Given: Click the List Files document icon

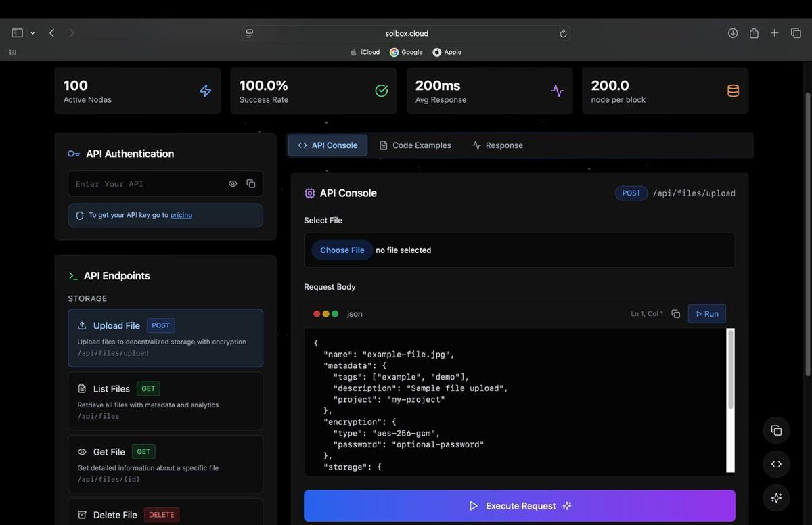Looking at the screenshot, I should click(x=83, y=389).
